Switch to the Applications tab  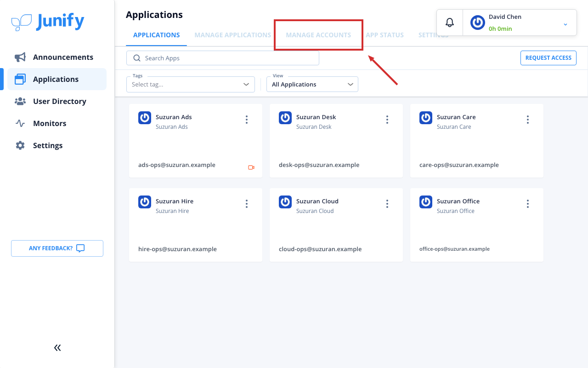[x=157, y=35]
